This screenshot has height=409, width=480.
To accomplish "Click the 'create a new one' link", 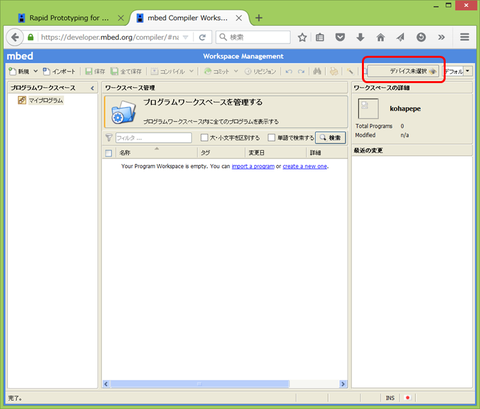I will click(x=305, y=166).
